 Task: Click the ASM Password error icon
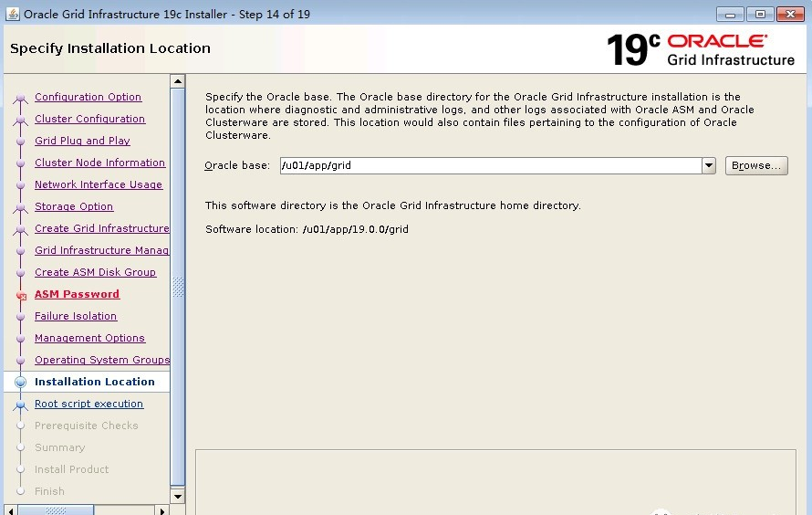pyautogui.click(x=21, y=296)
